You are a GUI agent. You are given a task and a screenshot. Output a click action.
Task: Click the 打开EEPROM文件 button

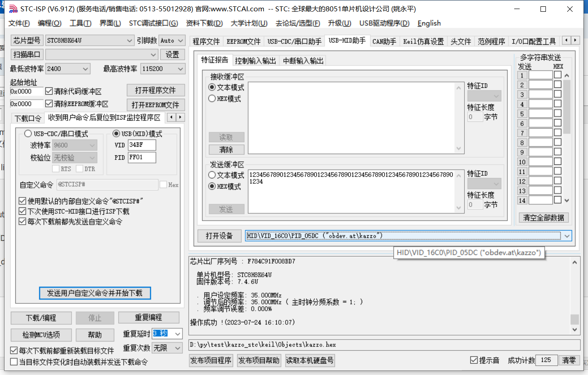click(156, 105)
